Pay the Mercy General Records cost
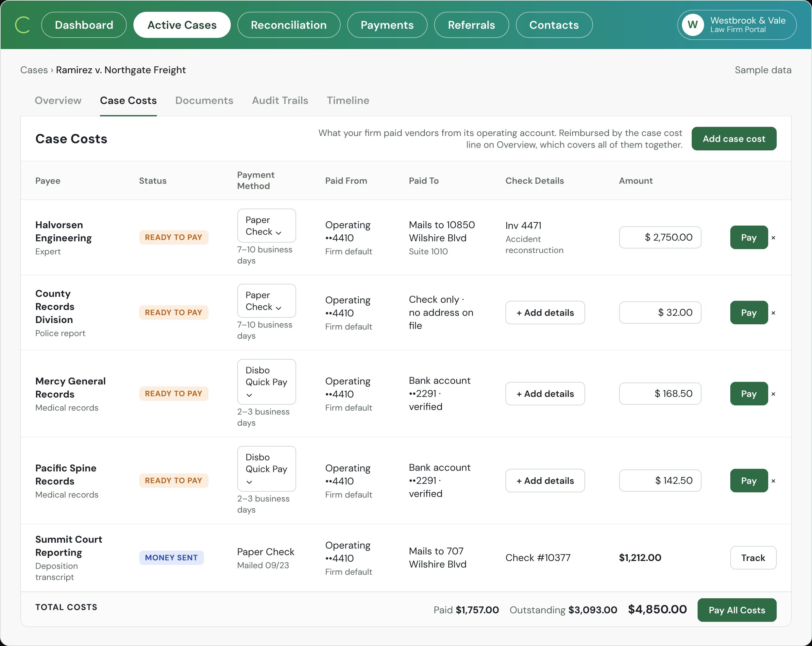This screenshot has height=646, width=812. point(749,394)
